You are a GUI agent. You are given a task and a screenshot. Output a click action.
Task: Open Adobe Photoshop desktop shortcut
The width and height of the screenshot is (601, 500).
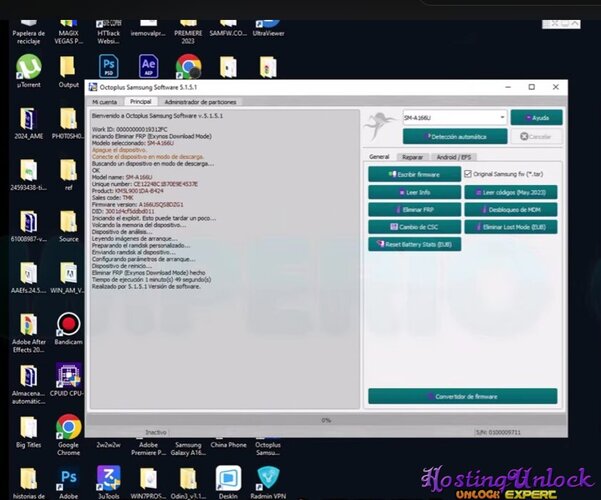point(69,482)
